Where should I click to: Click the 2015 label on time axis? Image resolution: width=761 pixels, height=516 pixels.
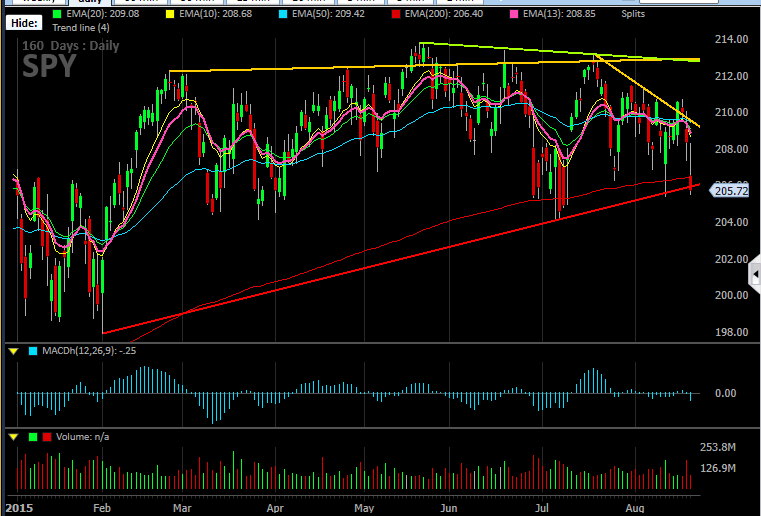click(x=19, y=508)
